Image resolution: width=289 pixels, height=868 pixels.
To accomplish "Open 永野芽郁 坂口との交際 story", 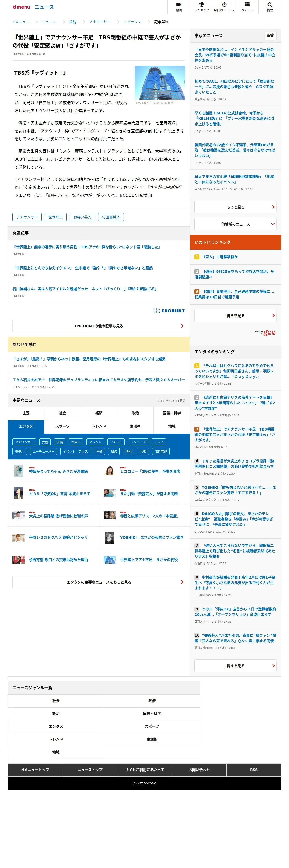I will point(59,560).
